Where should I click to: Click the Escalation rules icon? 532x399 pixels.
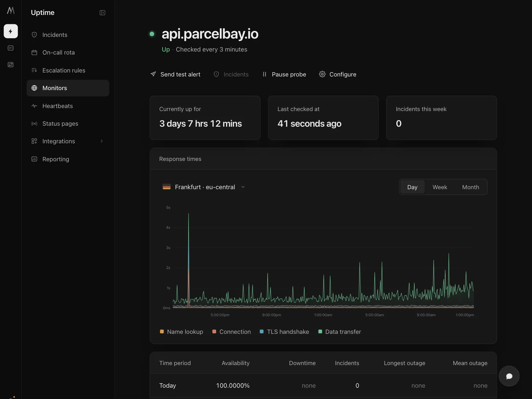pyautogui.click(x=34, y=70)
